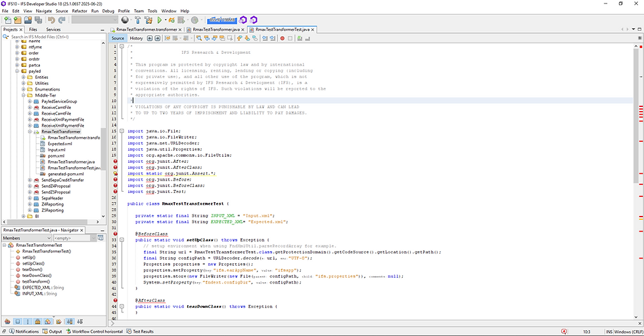Click Shift Line Right editor icon
644x336 pixels.
[x=272, y=38]
